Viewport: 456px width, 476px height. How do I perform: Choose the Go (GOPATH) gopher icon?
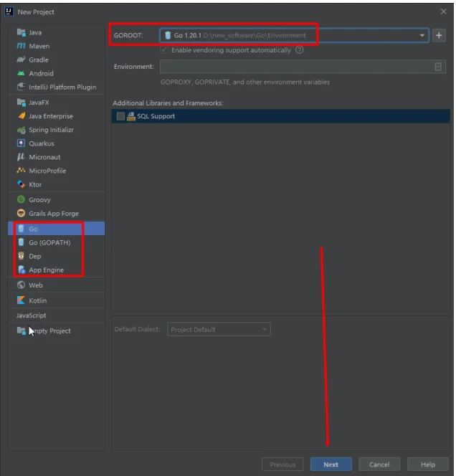point(22,242)
